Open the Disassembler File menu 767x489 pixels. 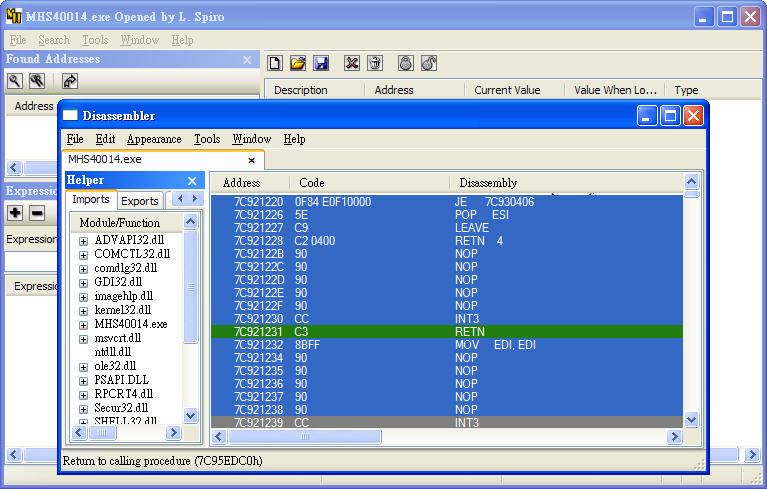point(75,139)
